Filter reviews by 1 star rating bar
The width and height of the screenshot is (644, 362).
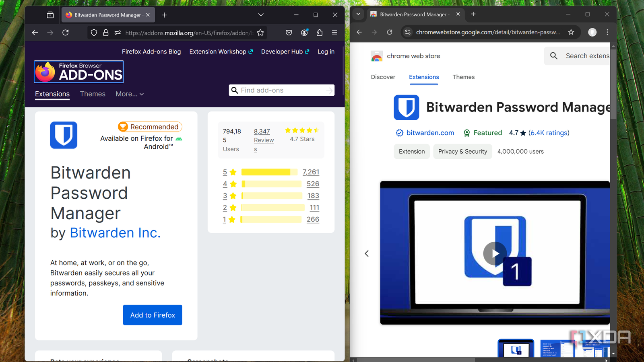[x=271, y=220]
